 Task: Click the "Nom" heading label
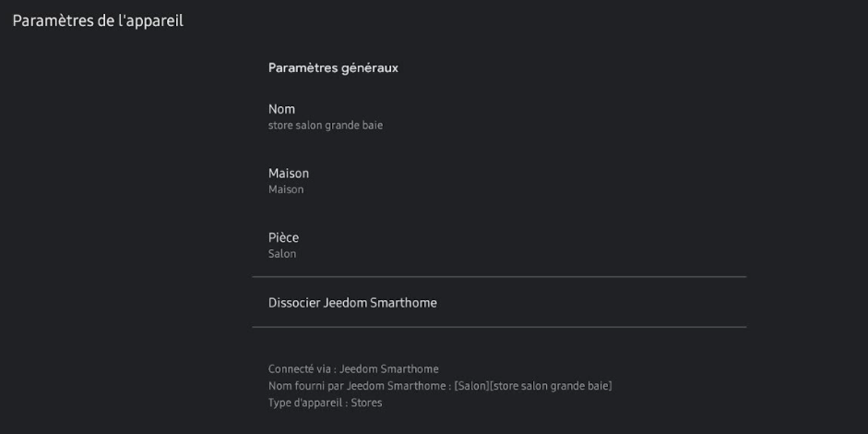coord(281,109)
